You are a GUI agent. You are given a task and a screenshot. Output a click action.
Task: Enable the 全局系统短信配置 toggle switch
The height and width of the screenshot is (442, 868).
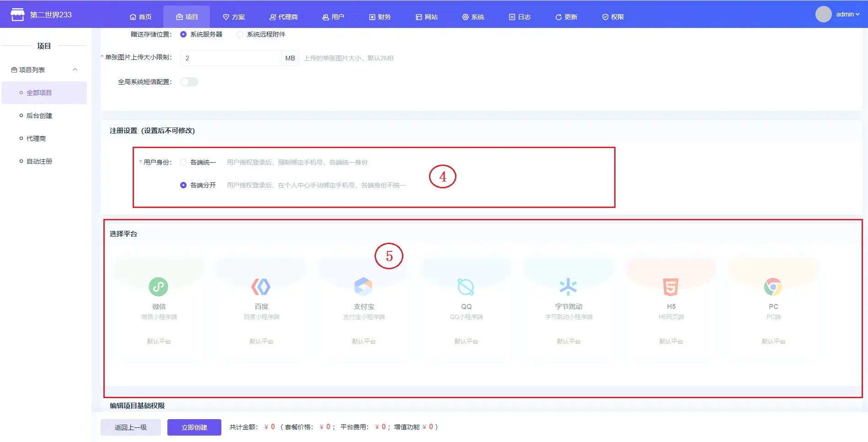(189, 82)
